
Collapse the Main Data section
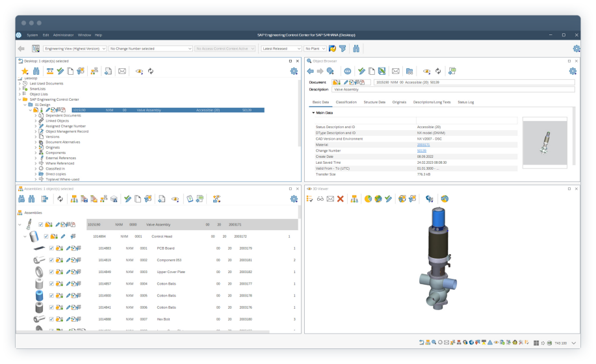tap(313, 113)
